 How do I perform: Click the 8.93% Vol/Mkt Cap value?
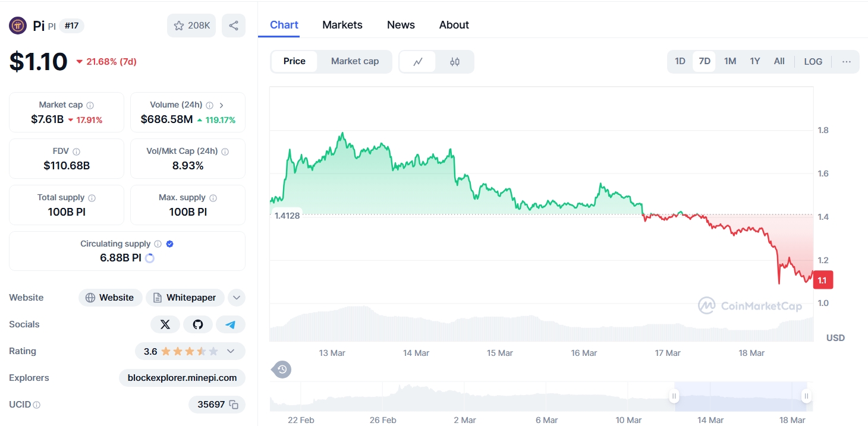(188, 166)
